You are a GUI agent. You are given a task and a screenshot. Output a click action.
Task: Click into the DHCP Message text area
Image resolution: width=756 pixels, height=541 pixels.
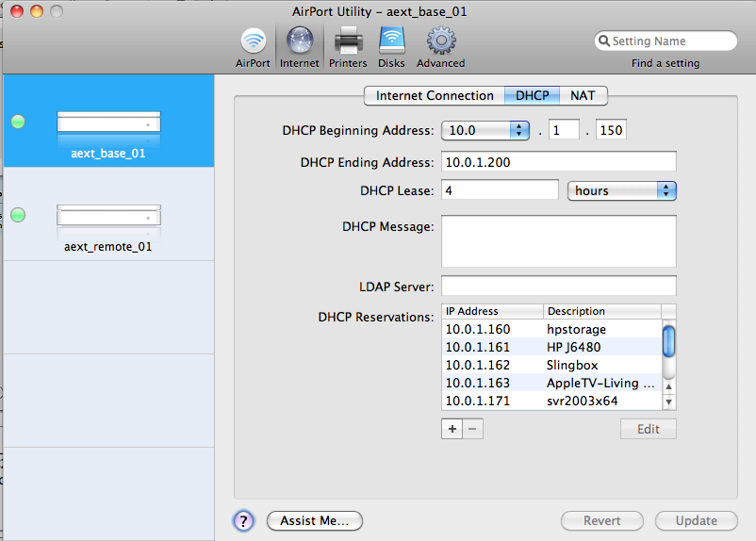(x=559, y=241)
